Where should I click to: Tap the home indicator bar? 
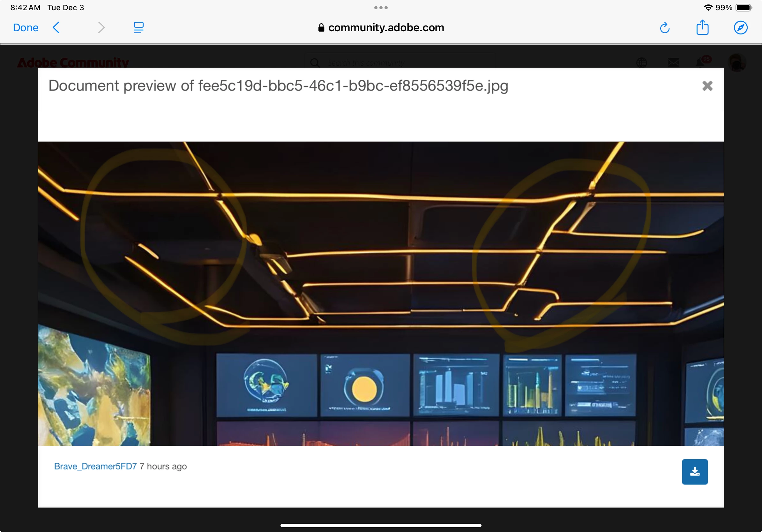click(381, 525)
